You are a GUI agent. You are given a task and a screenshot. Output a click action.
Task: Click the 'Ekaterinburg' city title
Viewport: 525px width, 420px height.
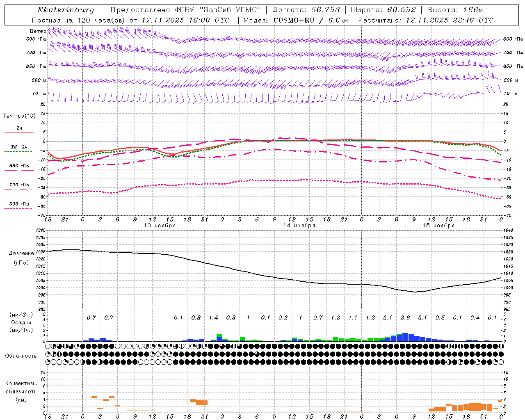coord(66,10)
